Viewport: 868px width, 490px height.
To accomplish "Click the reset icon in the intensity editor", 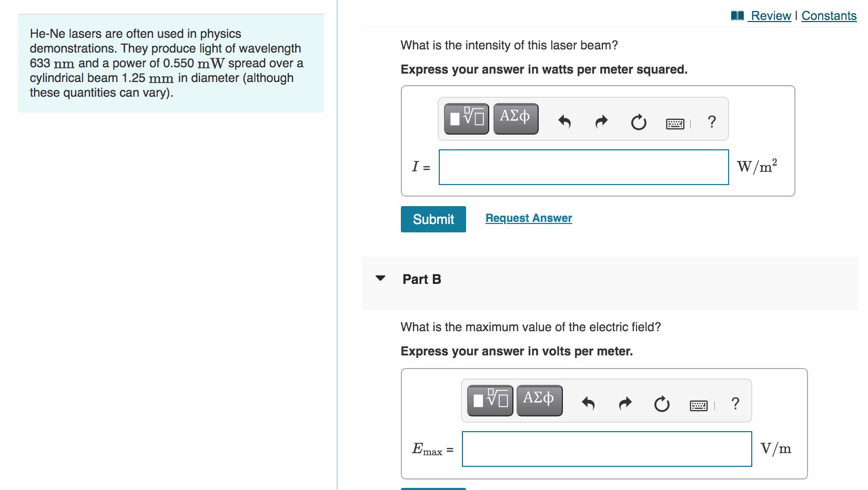I will coord(638,121).
